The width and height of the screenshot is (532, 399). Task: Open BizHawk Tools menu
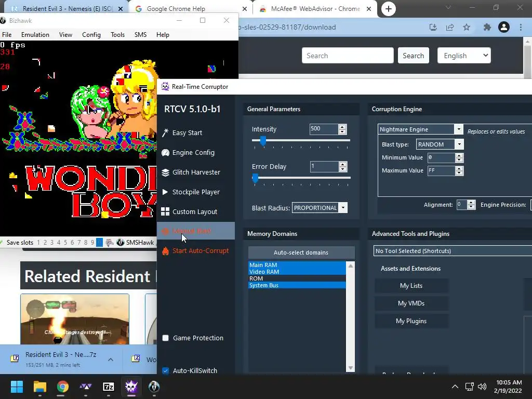tap(117, 35)
